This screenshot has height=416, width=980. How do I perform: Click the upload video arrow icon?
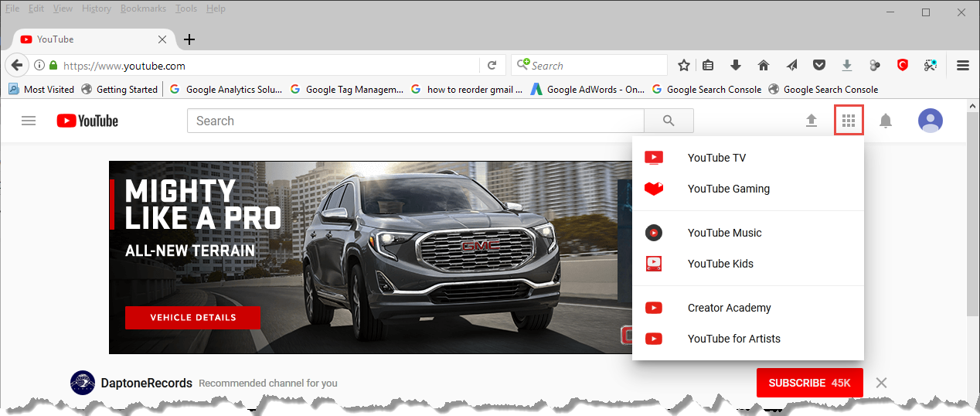pyautogui.click(x=812, y=121)
